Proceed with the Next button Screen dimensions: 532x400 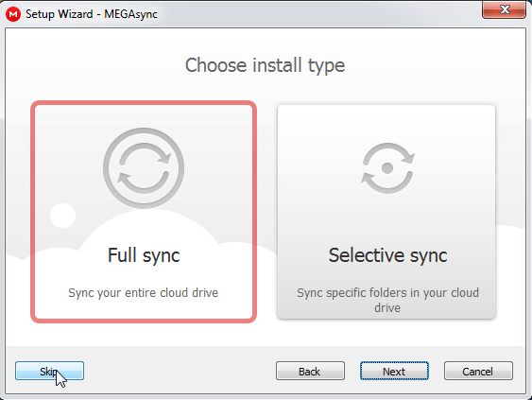pyautogui.click(x=394, y=371)
